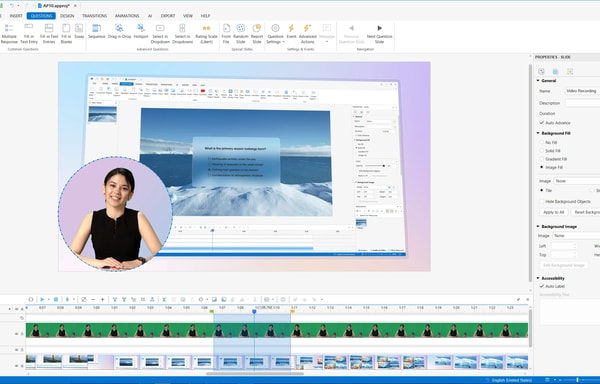Open the undo dropdown arrow in title bar
Screen dimensions: 600x384
pyautogui.click(x=18, y=6)
